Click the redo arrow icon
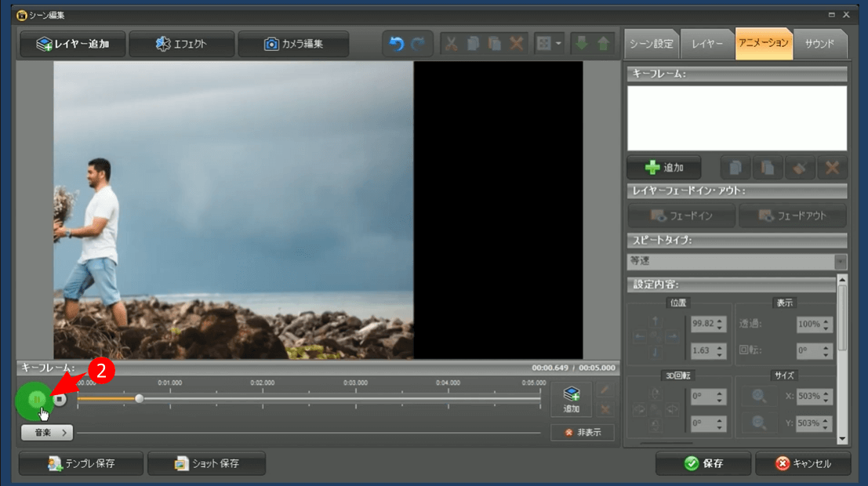Viewport: 868px width, 486px height. (x=419, y=44)
